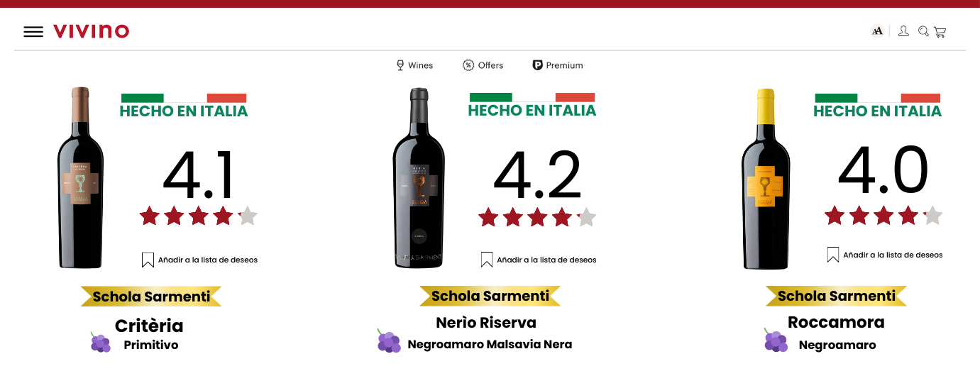Click the grape icon beside Critèria Primitivo
980x371 pixels.
(x=101, y=342)
